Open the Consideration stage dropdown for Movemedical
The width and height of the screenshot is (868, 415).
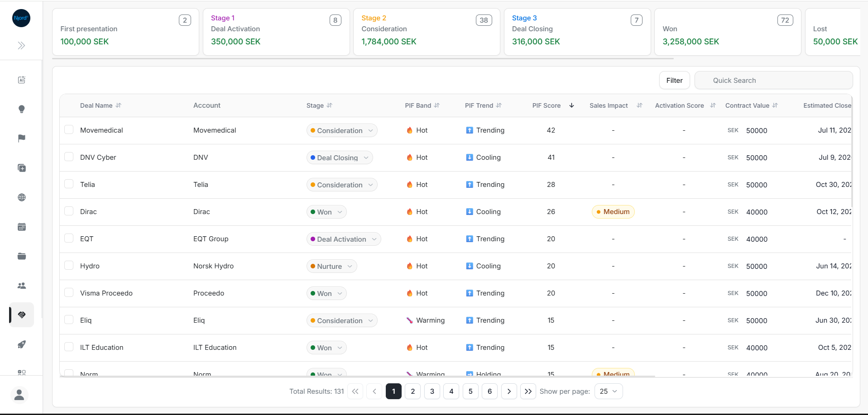click(342, 130)
